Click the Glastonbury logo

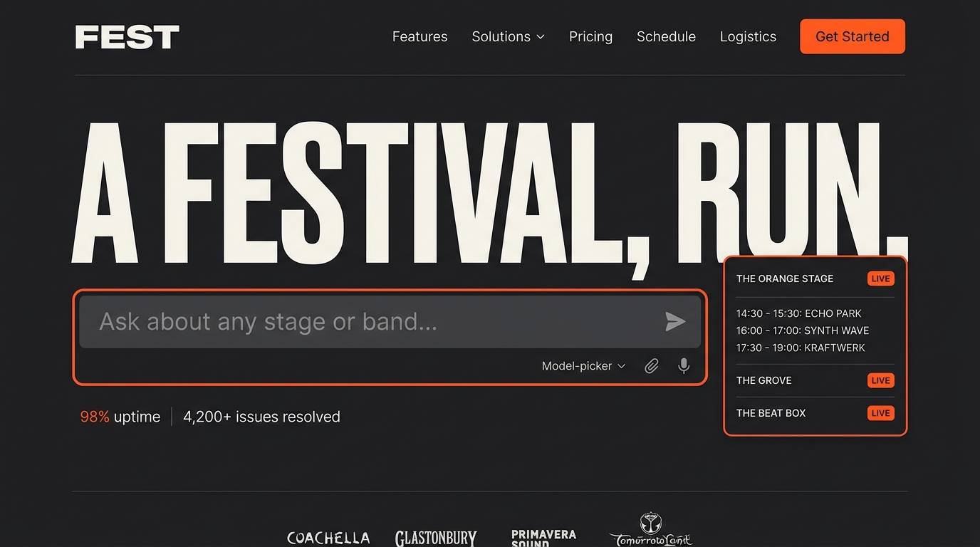click(x=436, y=538)
